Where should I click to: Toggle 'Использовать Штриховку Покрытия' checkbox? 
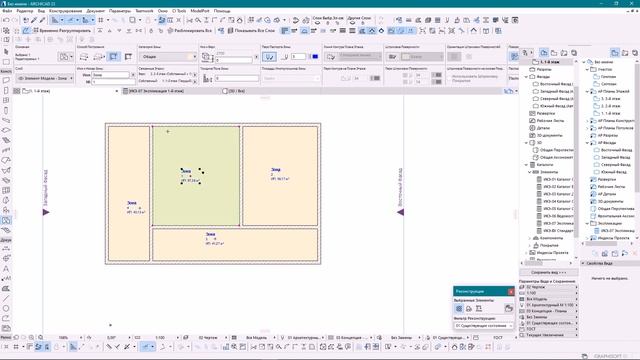tap(449, 78)
